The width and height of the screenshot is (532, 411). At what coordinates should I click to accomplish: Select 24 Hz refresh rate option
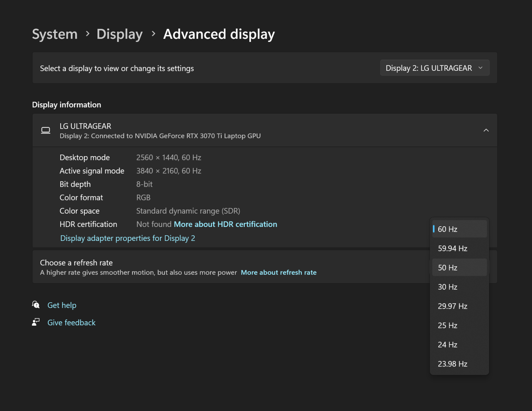[459, 345]
